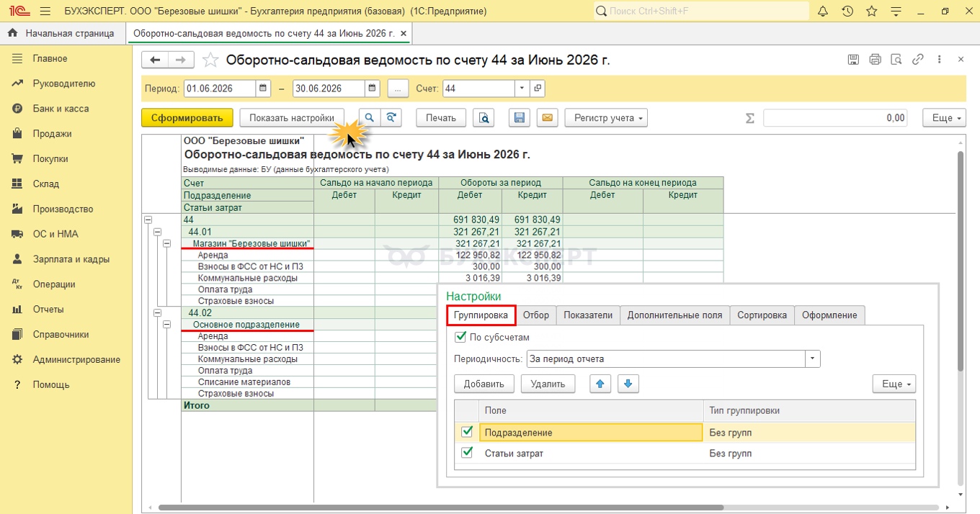Viewport: 980px width, 514px height.
Task: Click the sum sigma icon
Action: [750, 118]
